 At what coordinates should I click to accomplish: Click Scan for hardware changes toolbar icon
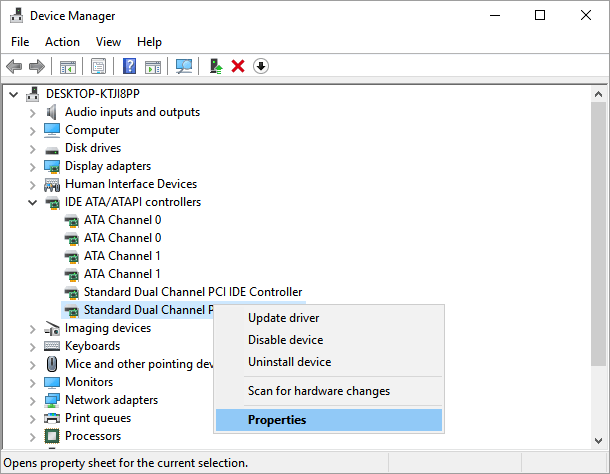click(x=184, y=66)
